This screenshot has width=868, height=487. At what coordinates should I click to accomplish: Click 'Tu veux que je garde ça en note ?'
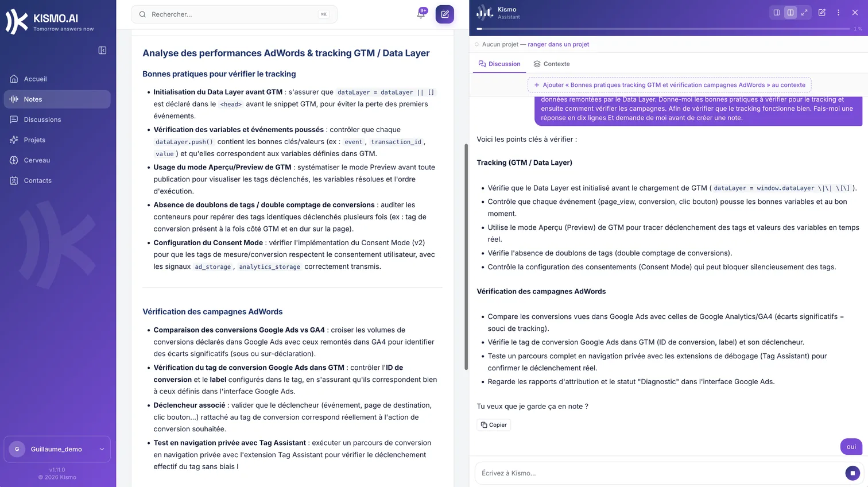532,406
